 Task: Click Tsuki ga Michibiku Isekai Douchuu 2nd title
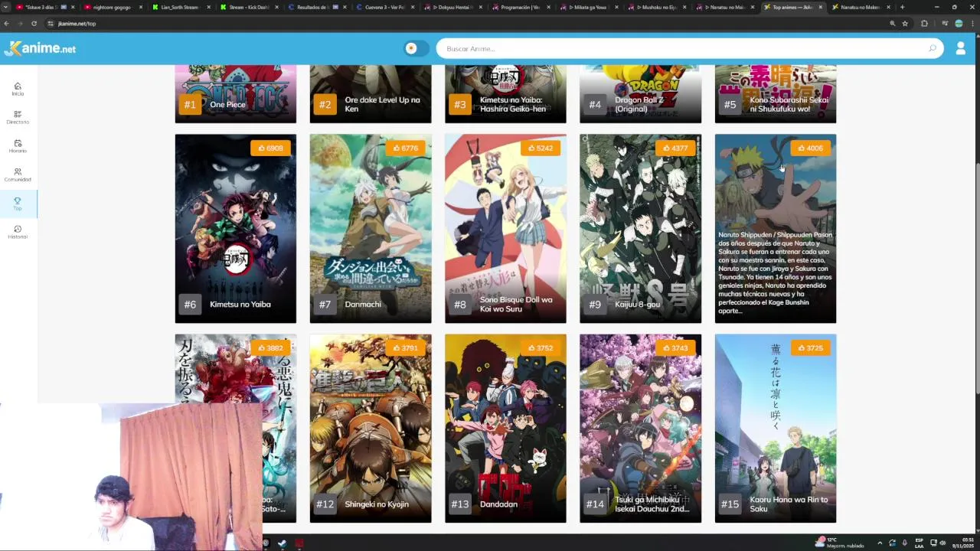(x=652, y=504)
